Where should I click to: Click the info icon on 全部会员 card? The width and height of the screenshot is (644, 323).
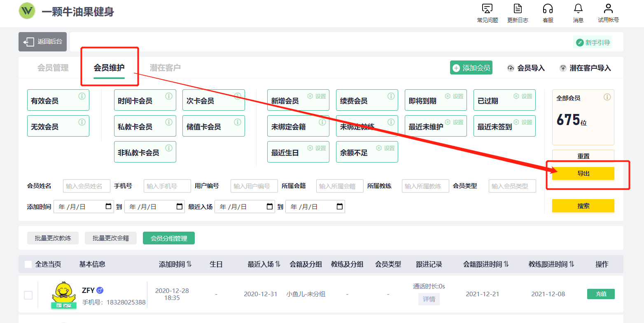[607, 97]
